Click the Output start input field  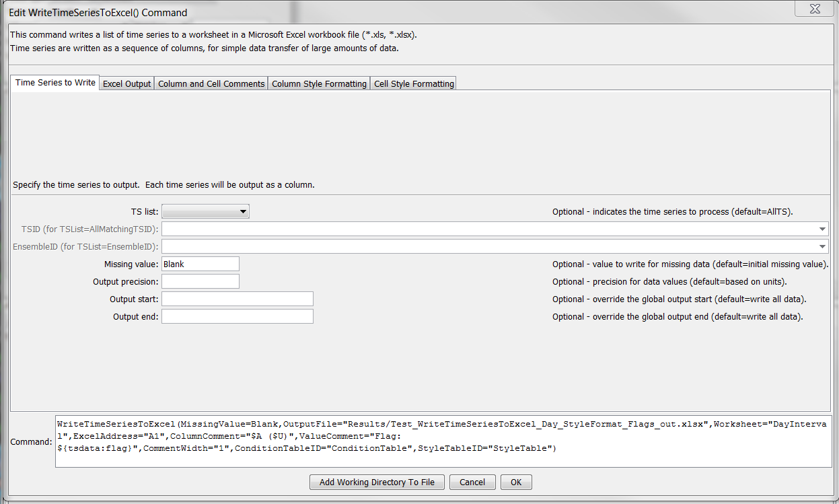pyautogui.click(x=237, y=298)
